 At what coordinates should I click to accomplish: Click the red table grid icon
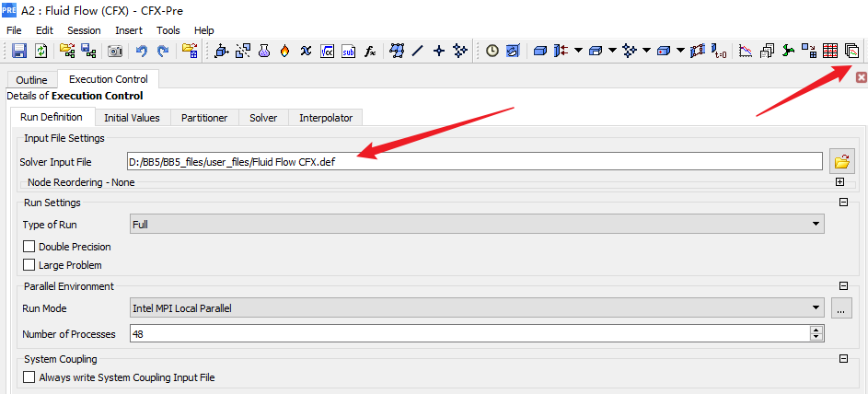830,51
